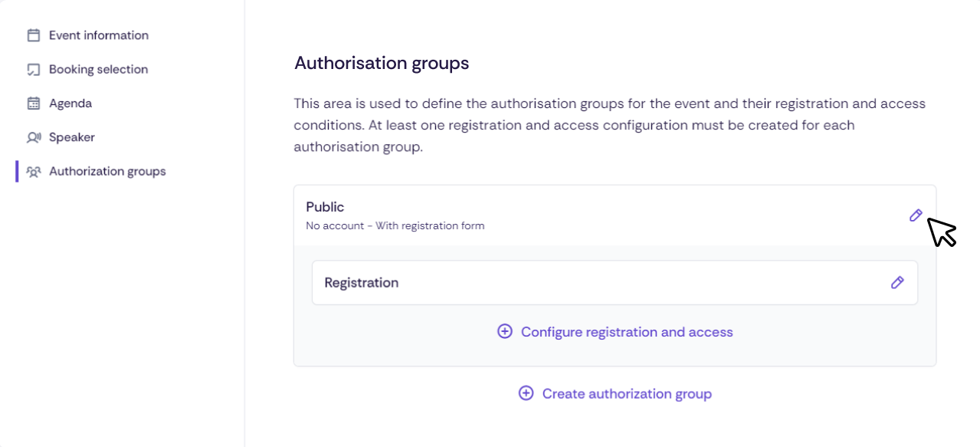
Task: Edit the Public group using its pencil icon
Action: point(916,215)
